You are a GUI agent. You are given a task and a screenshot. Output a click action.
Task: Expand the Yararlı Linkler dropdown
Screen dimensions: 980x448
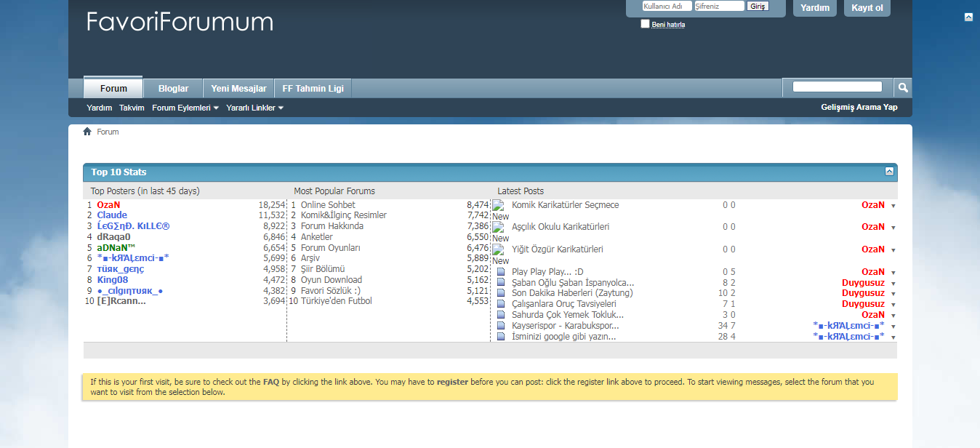[x=254, y=108]
